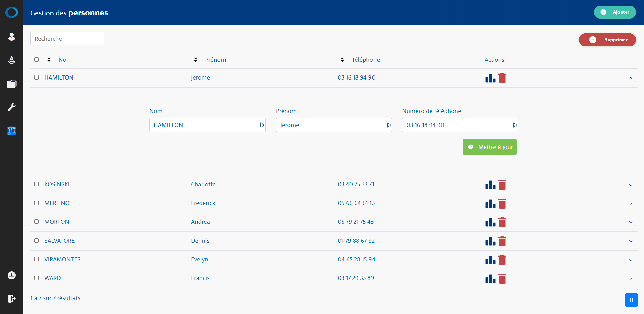This screenshot has height=314, width=644.
Task: View statistics chart for MERLINO
Action: (490, 204)
